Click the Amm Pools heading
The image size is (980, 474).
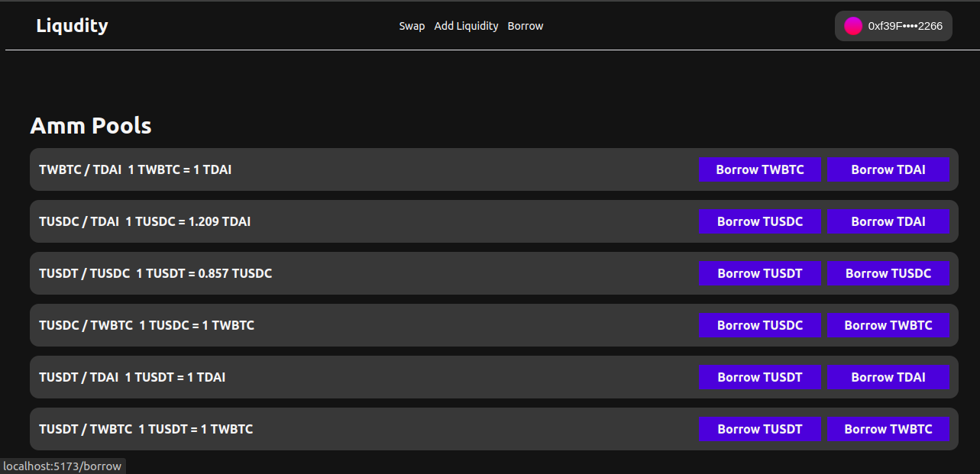[91, 126]
